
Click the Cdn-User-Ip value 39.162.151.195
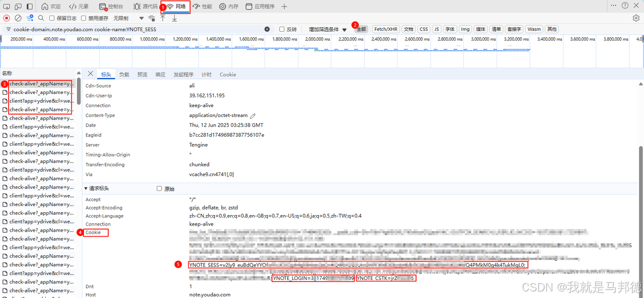tap(207, 95)
